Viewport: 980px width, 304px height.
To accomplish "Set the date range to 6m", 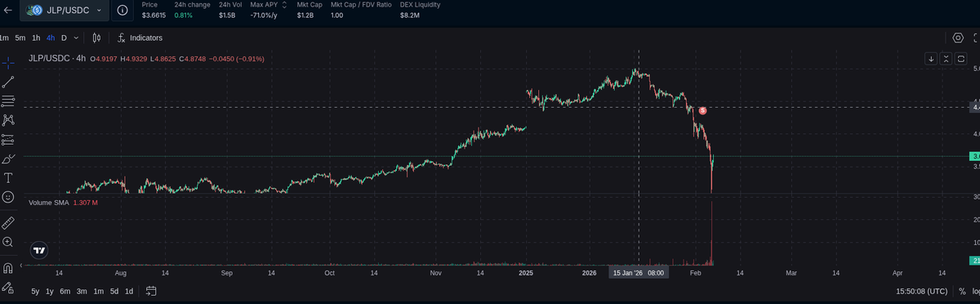I will click(x=65, y=291).
